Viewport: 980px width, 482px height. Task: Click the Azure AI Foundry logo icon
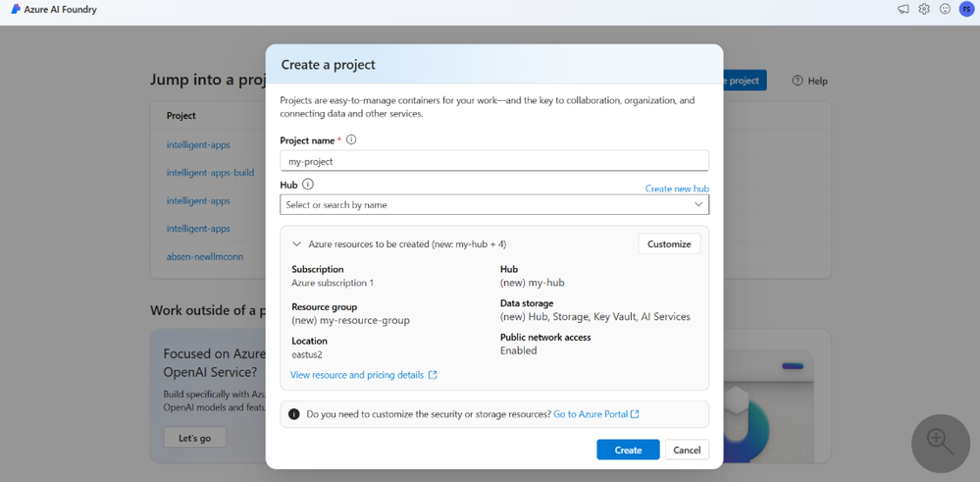(x=16, y=10)
